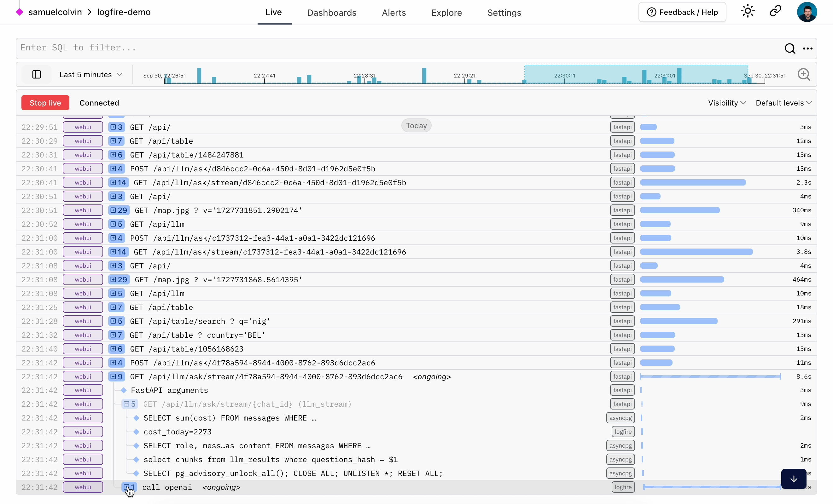The height and width of the screenshot is (504, 833).
Task: Click the zoom magnifier next to the timeline
Action: pos(804,74)
